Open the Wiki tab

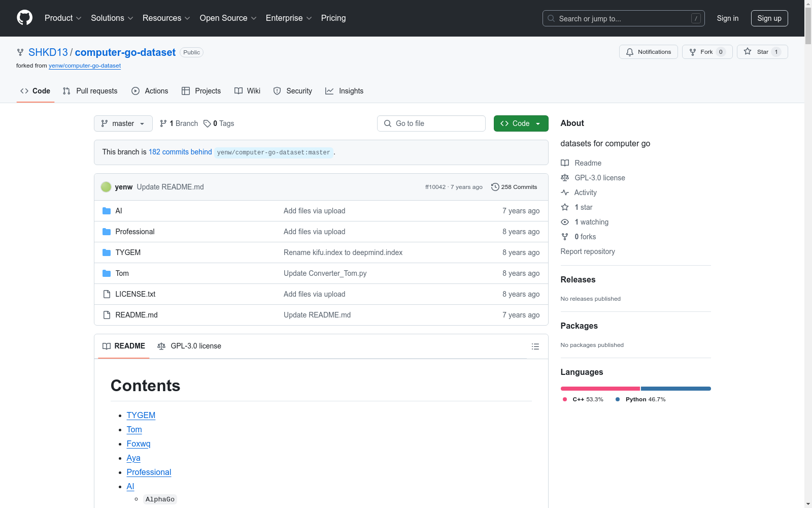tap(248, 91)
